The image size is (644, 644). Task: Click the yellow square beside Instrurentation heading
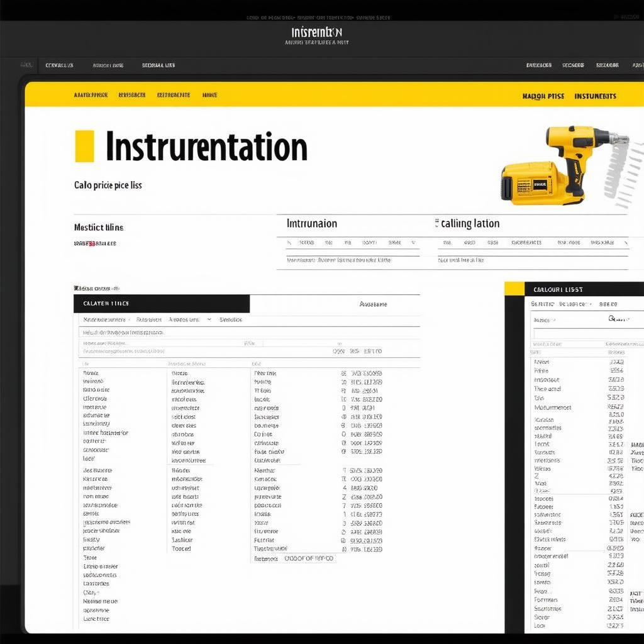pos(84,147)
